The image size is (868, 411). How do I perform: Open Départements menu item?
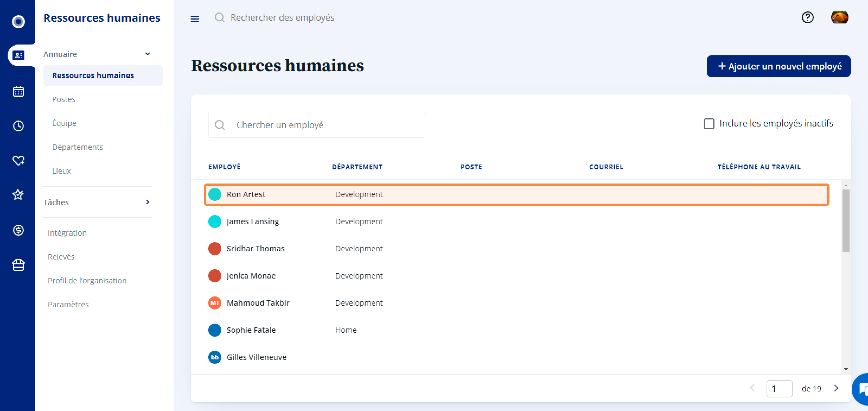coord(78,147)
